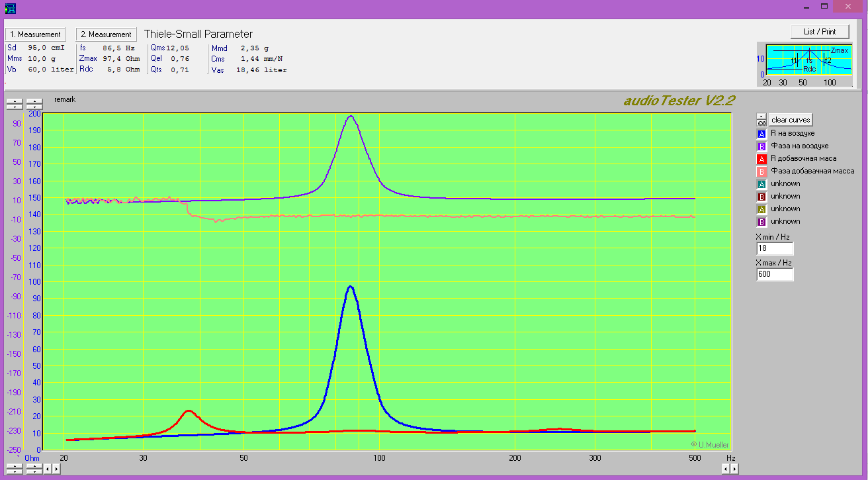Screen dimensions: 868x480
Task: Click the List / Print button
Action: 819,32
